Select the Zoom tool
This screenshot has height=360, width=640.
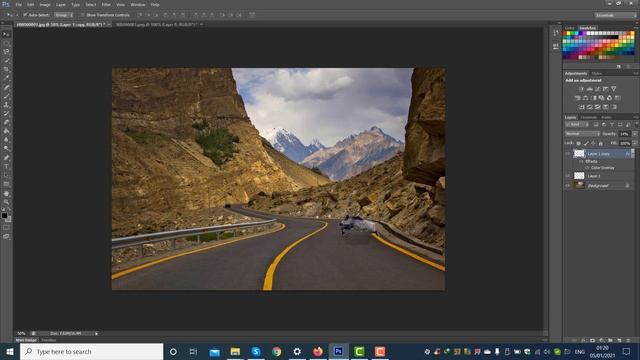[x=6, y=202]
